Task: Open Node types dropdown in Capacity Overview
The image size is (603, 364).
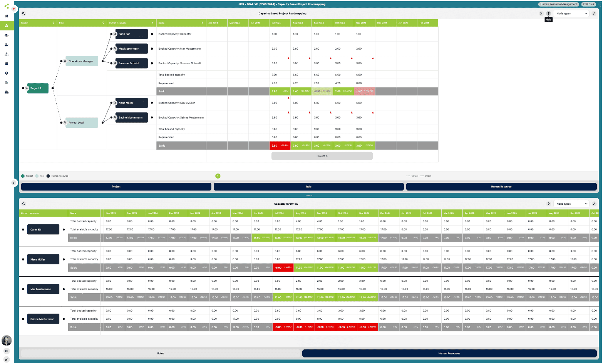Action: point(571,204)
